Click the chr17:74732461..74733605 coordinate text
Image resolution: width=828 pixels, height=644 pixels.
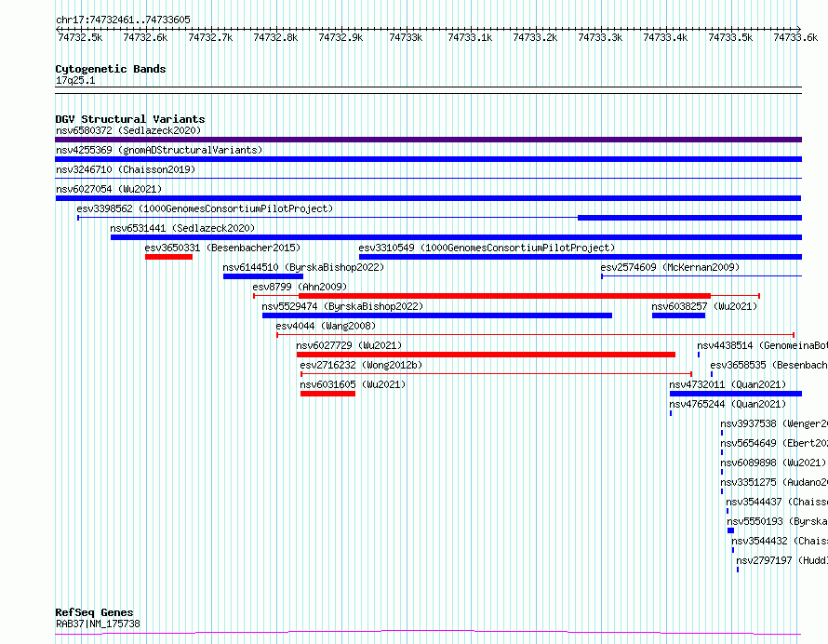click(123, 20)
